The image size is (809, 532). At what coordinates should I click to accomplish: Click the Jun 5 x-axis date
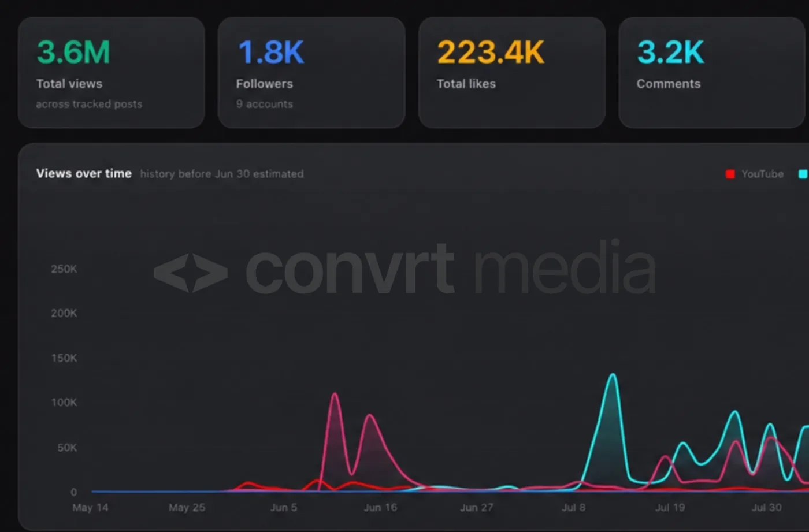point(284,508)
